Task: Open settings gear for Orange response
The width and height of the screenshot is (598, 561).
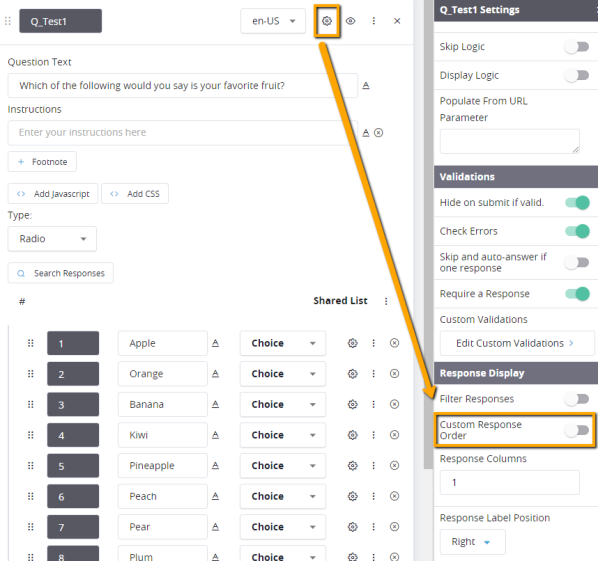Action: (x=353, y=374)
